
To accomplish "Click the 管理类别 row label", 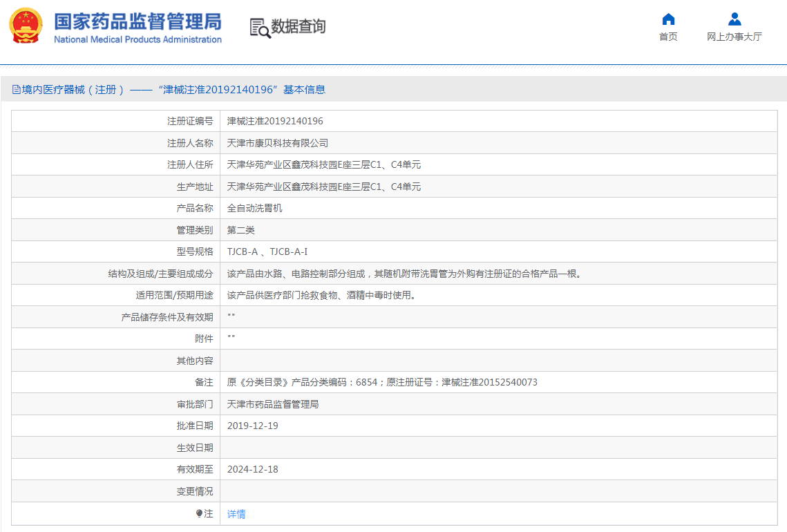I will tap(195, 230).
